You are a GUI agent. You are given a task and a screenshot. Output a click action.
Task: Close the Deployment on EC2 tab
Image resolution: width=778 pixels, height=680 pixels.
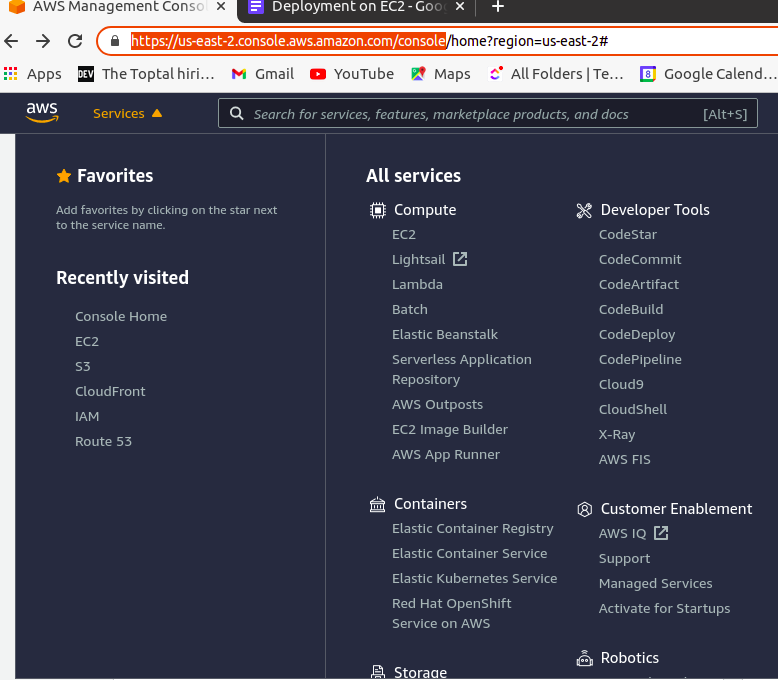(x=460, y=6)
